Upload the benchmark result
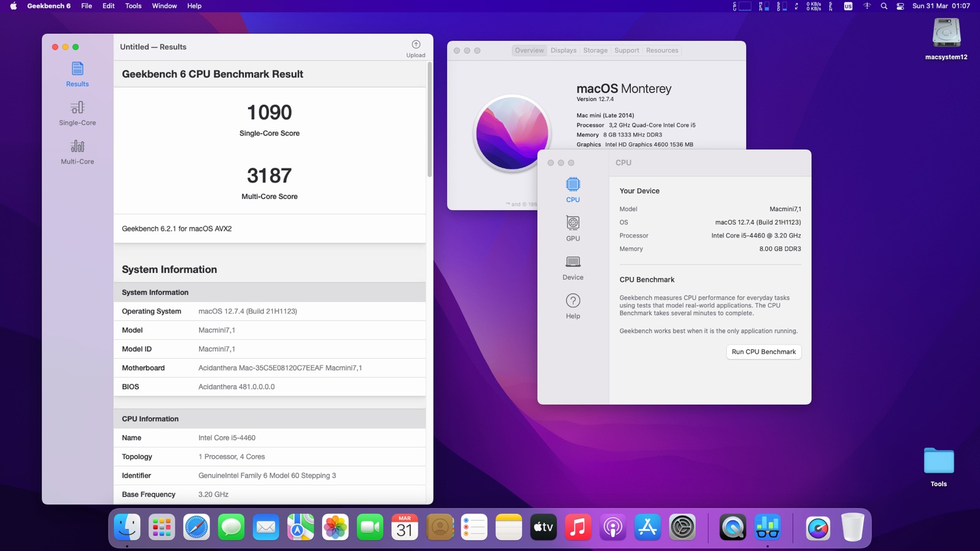This screenshot has height=551, width=980. point(416,49)
